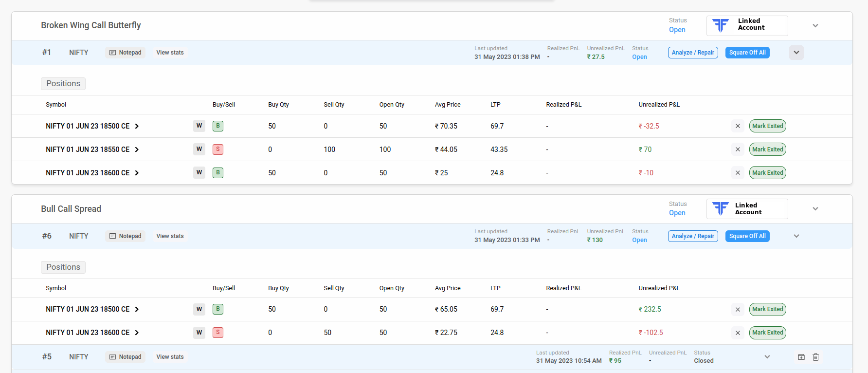Click the Open status text in trade #1 row
The width and height of the screenshot is (868, 373).
639,57
